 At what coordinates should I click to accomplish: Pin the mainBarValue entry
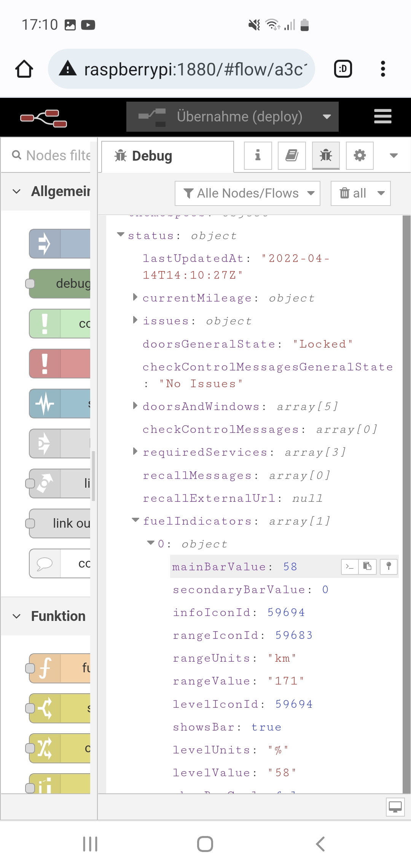(x=389, y=566)
